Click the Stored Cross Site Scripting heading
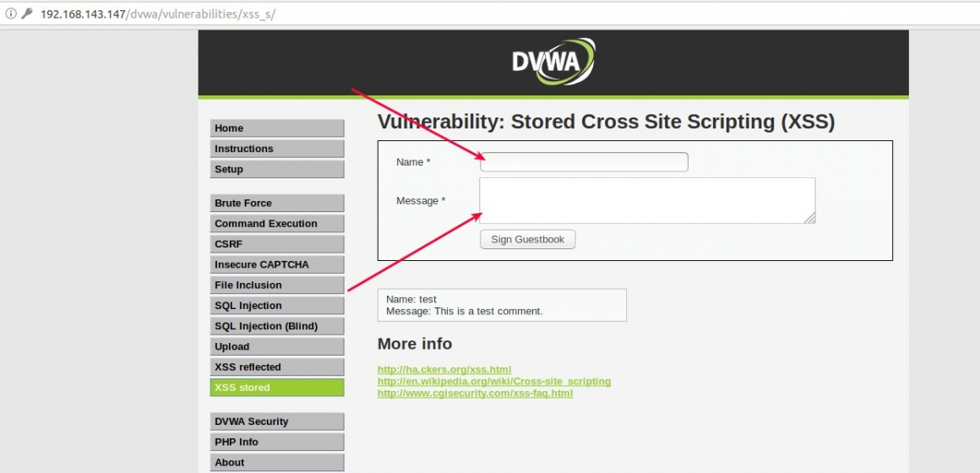980x473 pixels. [x=606, y=122]
